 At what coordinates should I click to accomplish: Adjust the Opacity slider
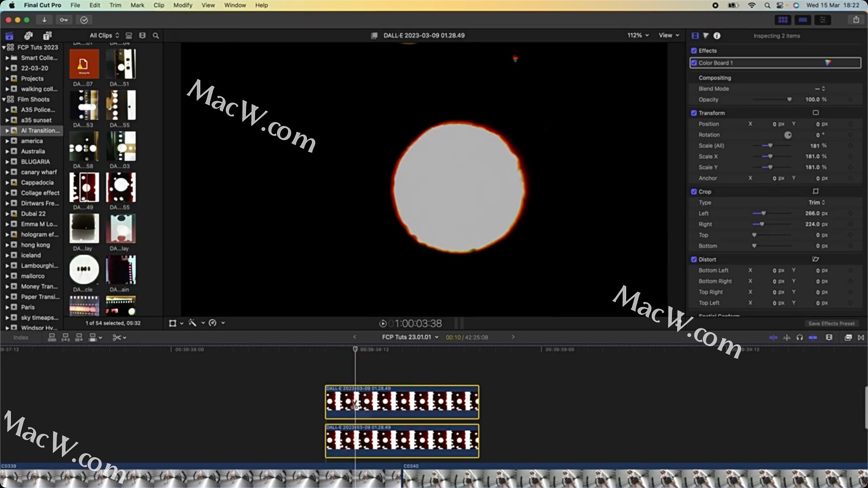coord(772,99)
